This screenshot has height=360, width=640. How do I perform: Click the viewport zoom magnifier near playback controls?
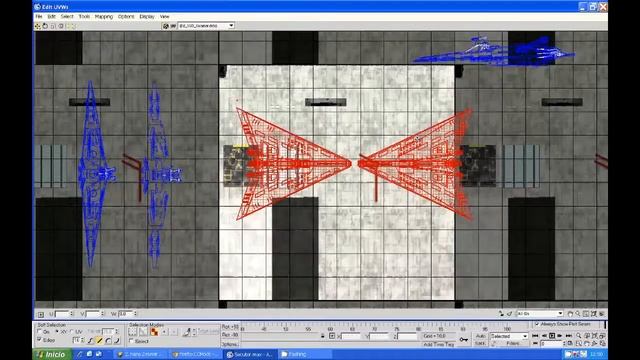coord(578,336)
